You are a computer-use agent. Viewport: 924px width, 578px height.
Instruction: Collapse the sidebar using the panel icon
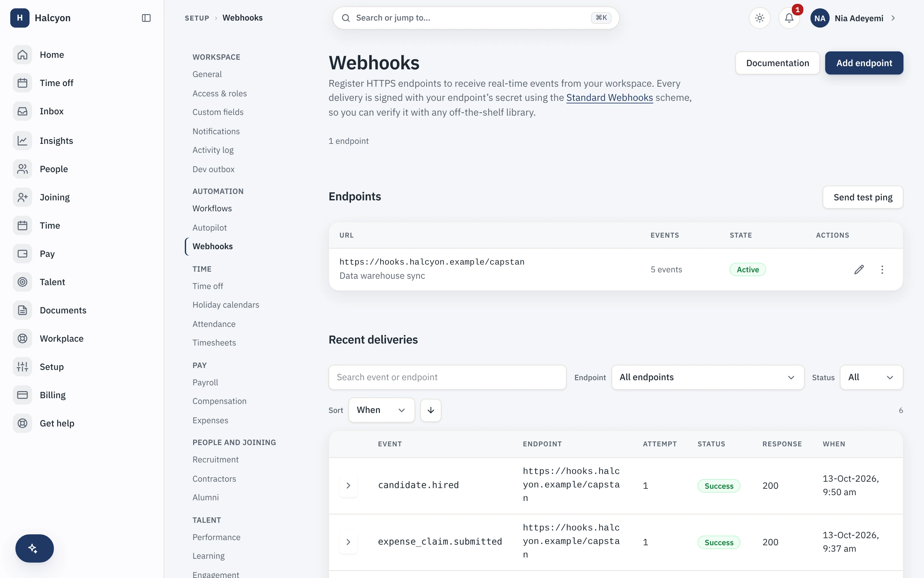[x=146, y=18]
